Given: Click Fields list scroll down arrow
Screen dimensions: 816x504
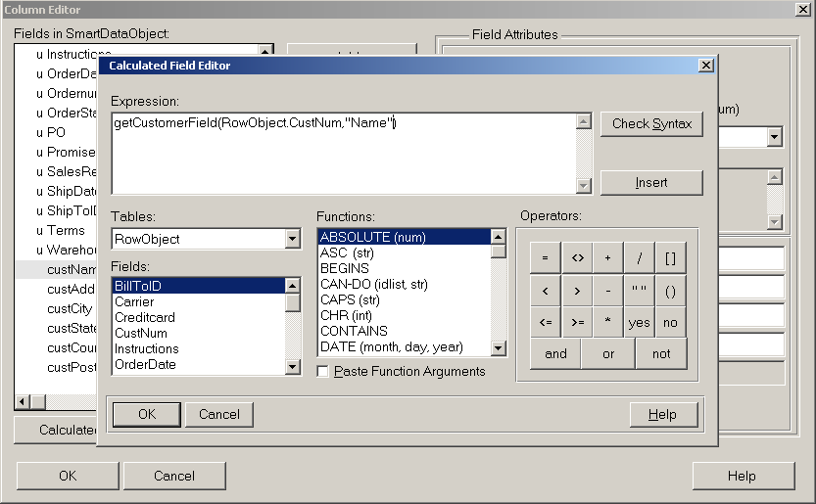Looking at the screenshot, I should click(x=293, y=367).
